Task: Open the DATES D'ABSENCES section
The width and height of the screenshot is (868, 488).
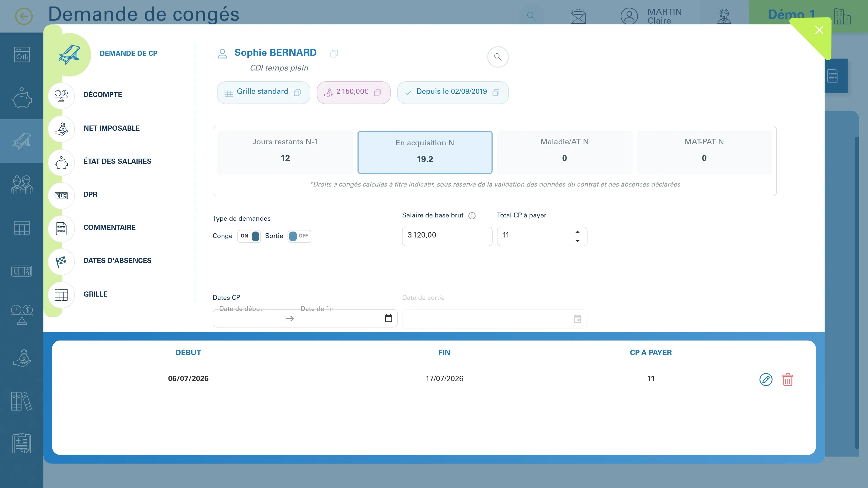Action: coord(117,261)
